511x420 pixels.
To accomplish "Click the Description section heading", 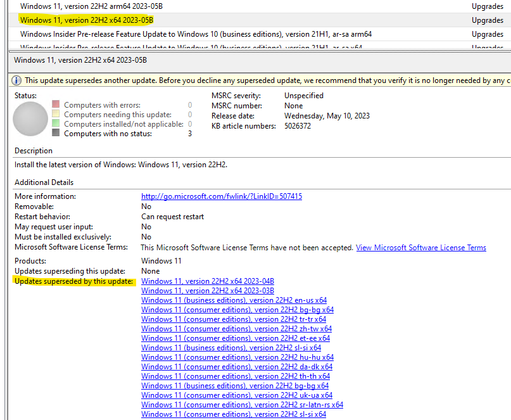I will point(34,151).
